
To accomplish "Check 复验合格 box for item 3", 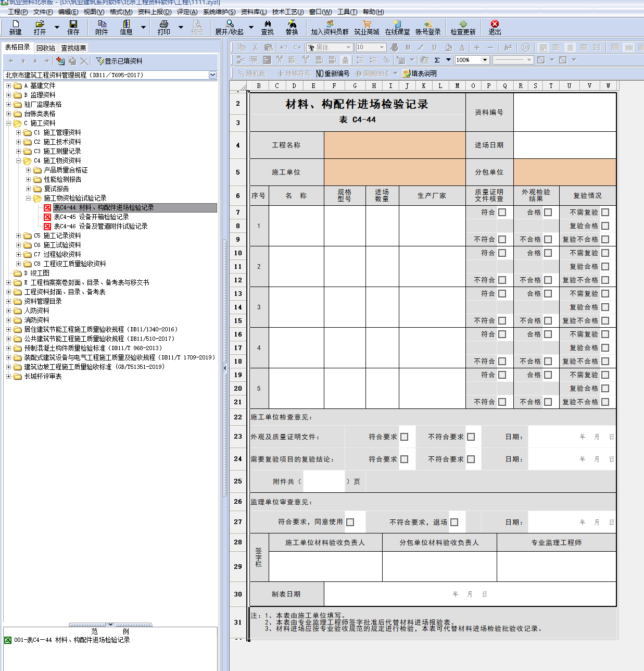I will pyautogui.click(x=605, y=307).
